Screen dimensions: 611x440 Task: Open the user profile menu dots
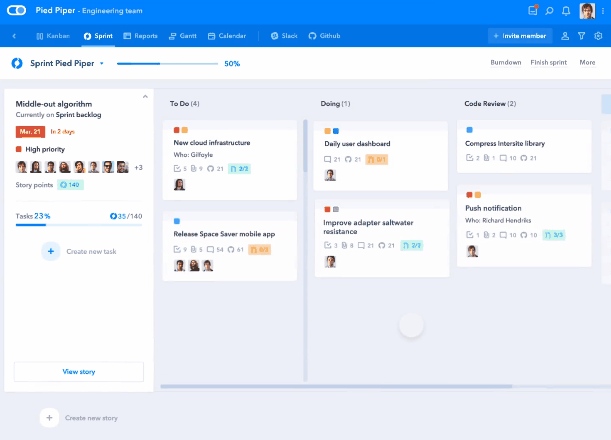[x=602, y=11]
